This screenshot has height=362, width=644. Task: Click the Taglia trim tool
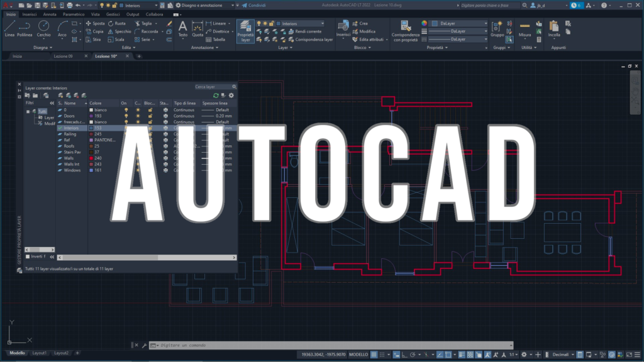[143, 23]
